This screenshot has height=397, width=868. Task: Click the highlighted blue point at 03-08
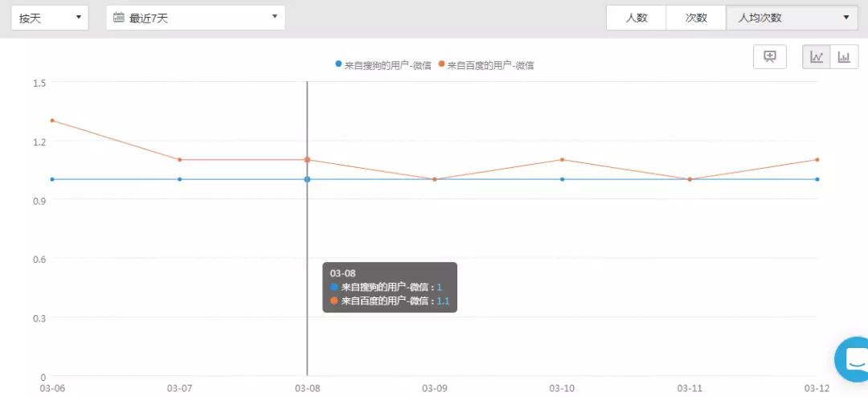(x=307, y=179)
